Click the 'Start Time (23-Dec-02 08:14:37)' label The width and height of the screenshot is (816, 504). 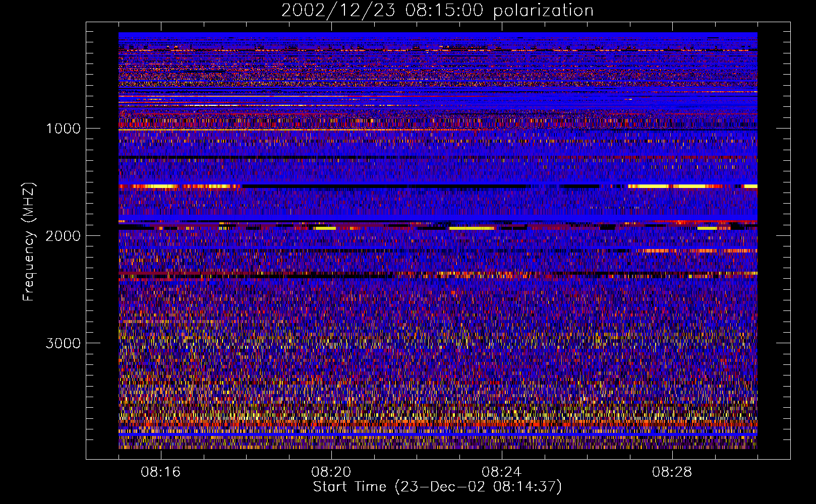[x=437, y=487]
